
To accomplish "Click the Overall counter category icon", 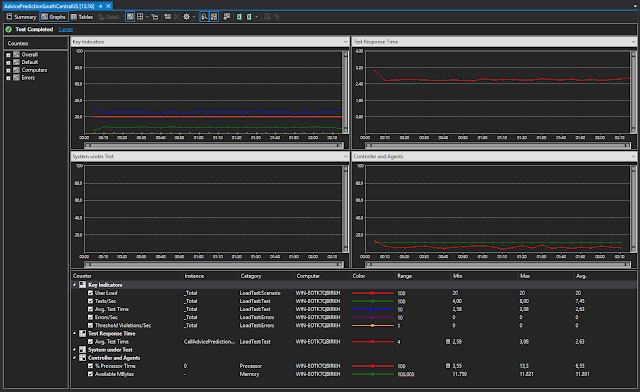I will 16,54.
